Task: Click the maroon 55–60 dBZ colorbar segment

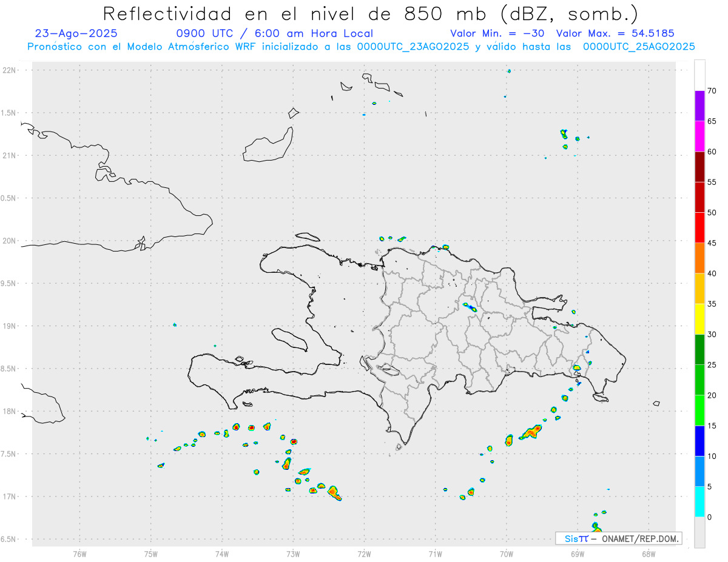Action: coord(699,167)
